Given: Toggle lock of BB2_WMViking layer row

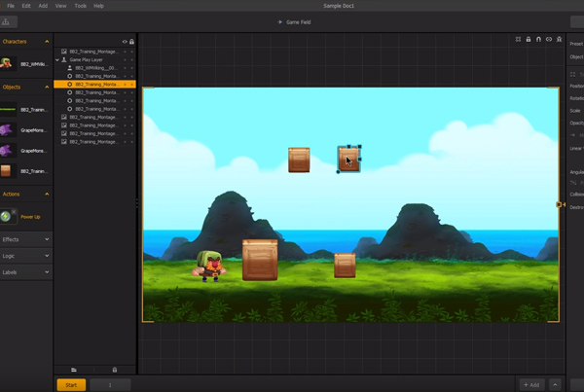Looking at the screenshot, I should pyautogui.click(x=131, y=68).
